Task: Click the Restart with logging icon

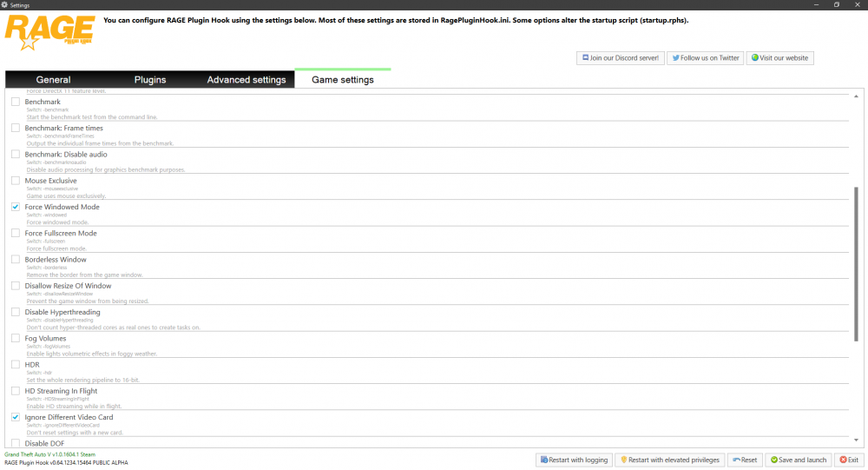Action: tap(544, 460)
